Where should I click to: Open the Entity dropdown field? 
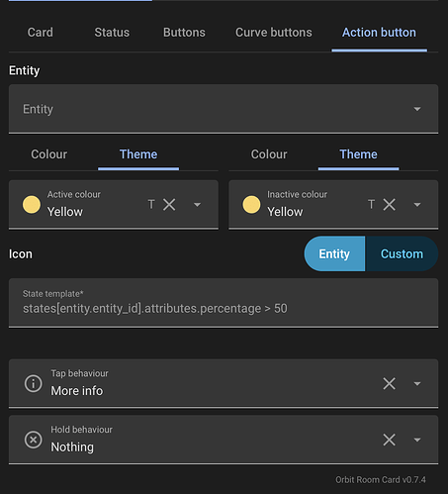(224, 109)
